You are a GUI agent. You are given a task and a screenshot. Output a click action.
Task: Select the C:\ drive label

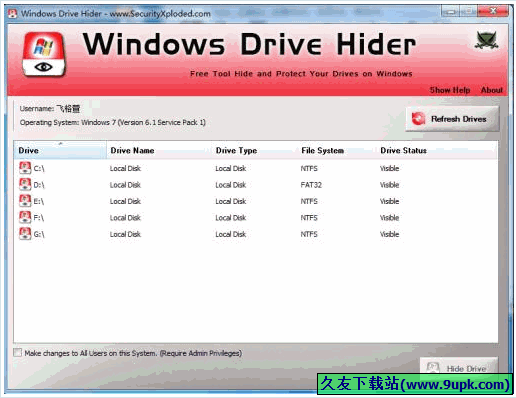pos(39,168)
